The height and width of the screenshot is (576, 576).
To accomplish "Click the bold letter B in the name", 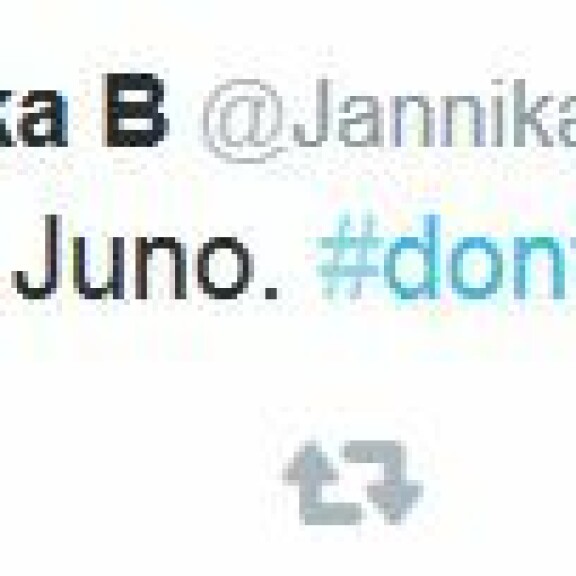I will click(x=136, y=110).
